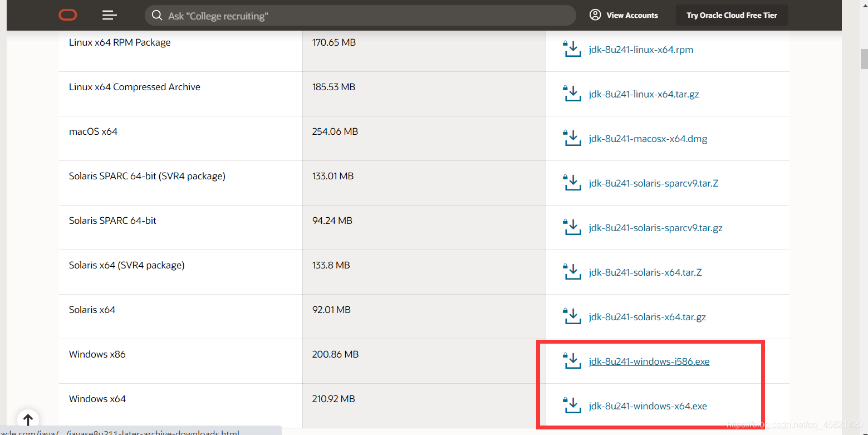868x435 pixels.
Task: Select the Linux x64 RPM Package text
Action: coord(120,42)
